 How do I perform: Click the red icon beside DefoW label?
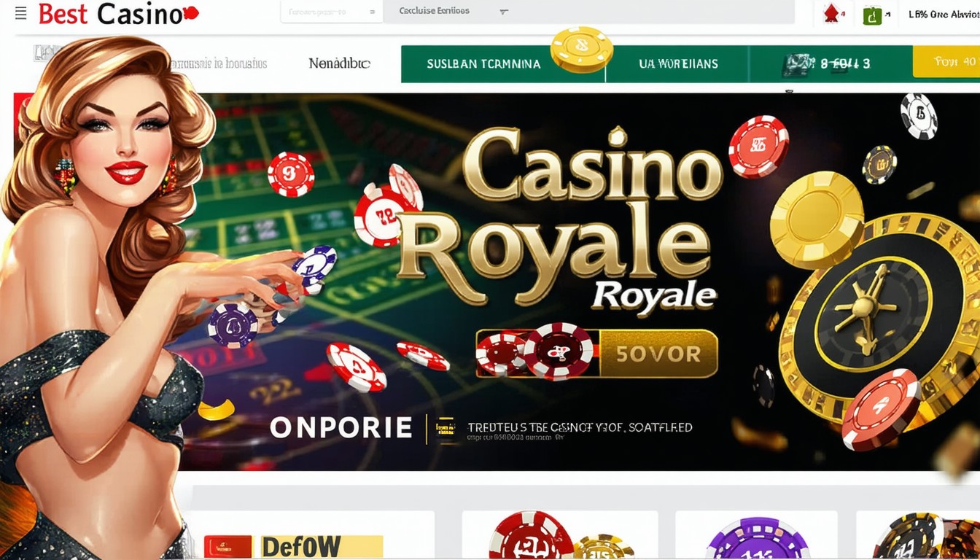point(227,547)
